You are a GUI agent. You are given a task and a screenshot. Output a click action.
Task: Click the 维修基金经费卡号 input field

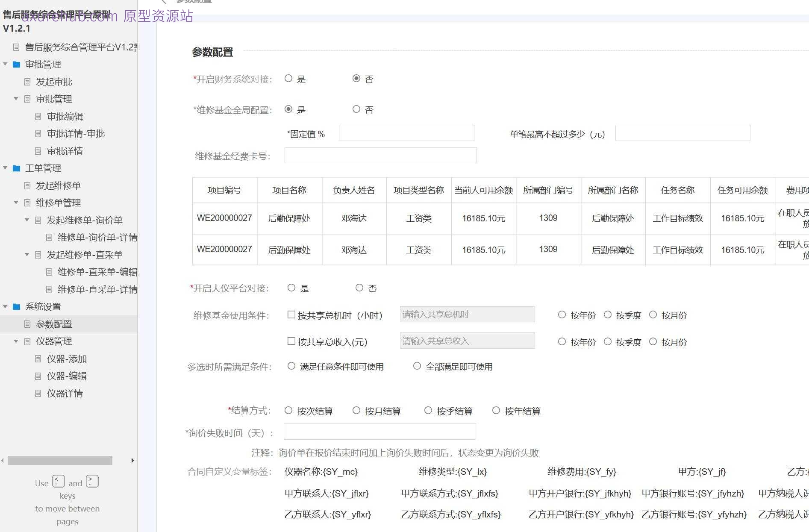[380, 155]
